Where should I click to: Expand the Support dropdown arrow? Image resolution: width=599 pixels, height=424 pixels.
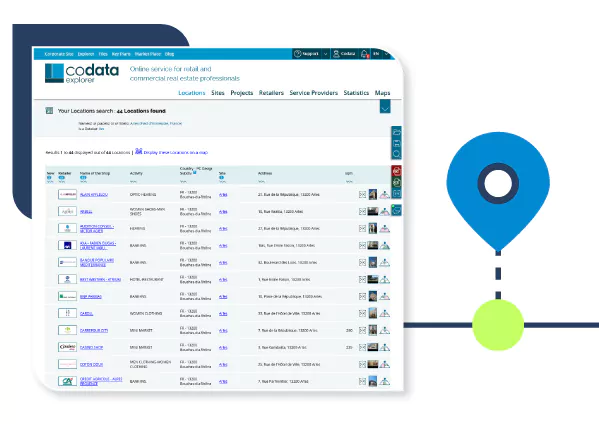click(x=325, y=54)
